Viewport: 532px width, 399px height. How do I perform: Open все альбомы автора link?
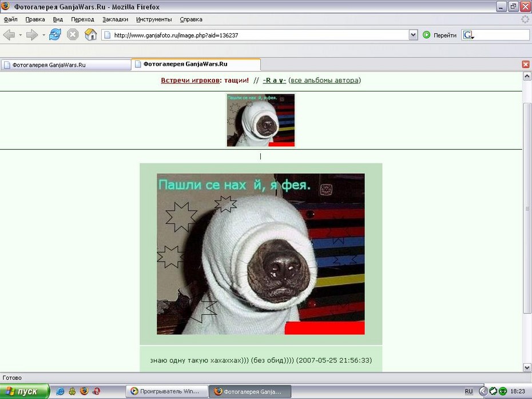[324, 81]
